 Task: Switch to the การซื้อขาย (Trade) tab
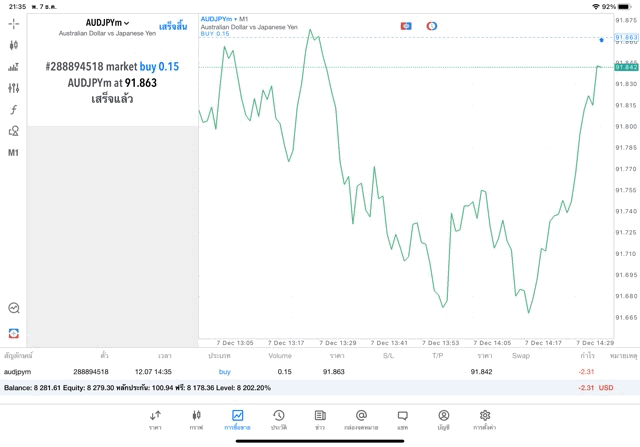click(x=237, y=420)
